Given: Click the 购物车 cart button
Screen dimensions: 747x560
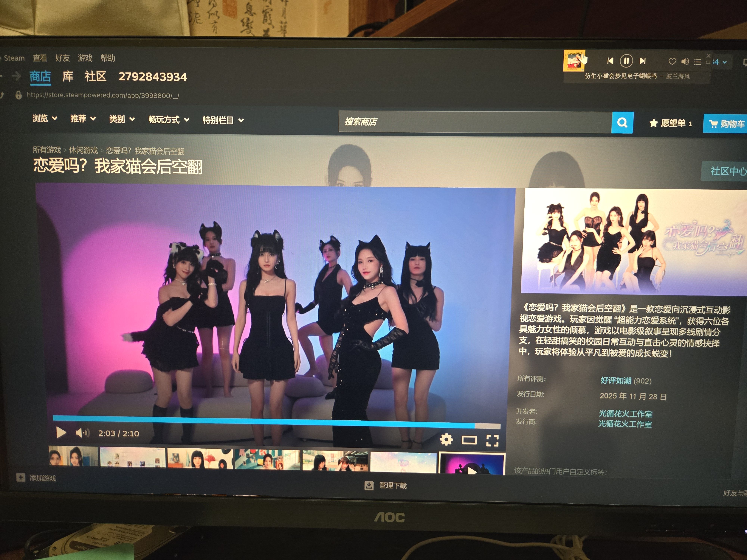Looking at the screenshot, I should point(726,124).
